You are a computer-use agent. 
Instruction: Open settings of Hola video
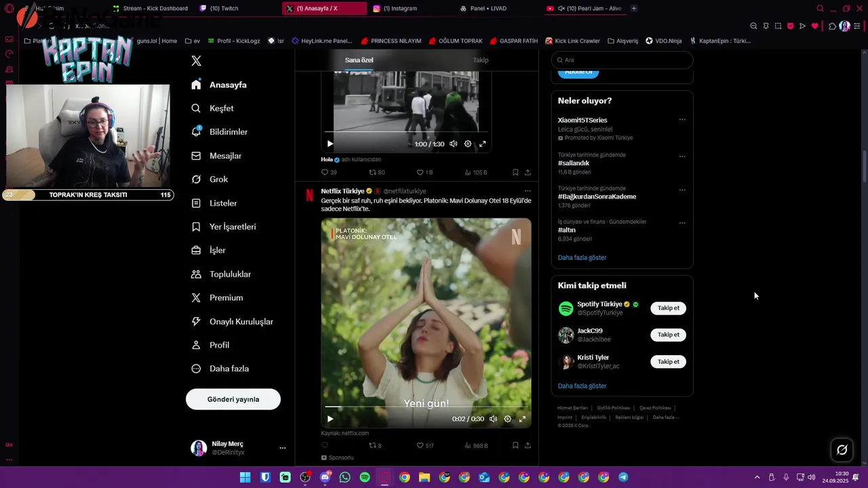[468, 144]
